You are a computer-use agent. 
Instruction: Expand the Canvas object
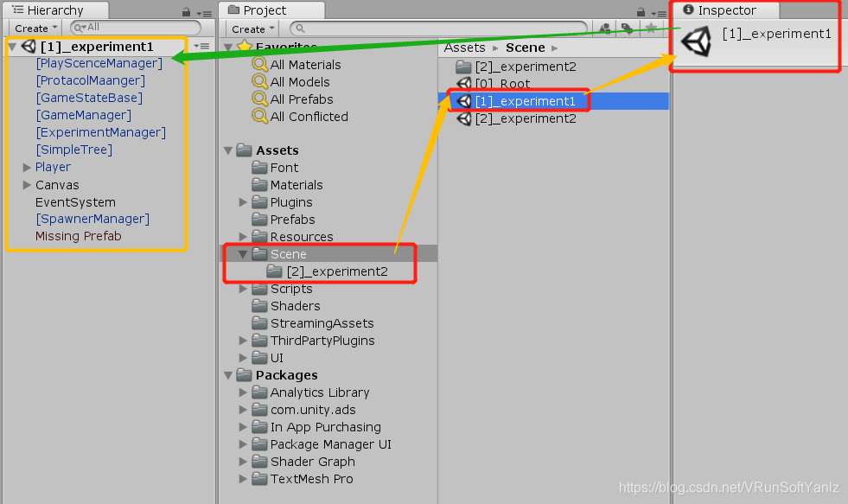click(27, 185)
